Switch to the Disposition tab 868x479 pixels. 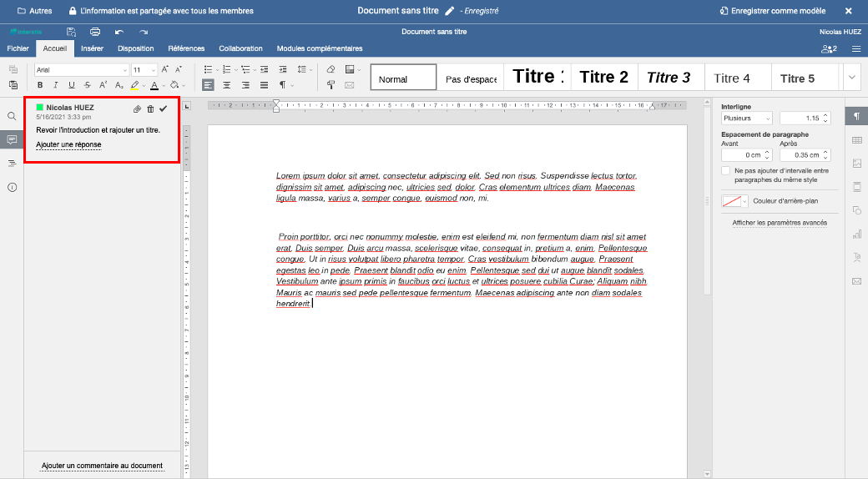(x=135, y=48)
